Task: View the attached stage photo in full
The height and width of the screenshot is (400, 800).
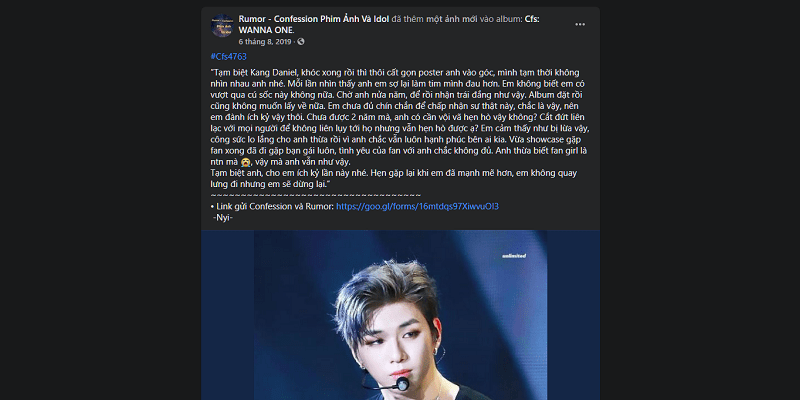Action: [401, 315]
